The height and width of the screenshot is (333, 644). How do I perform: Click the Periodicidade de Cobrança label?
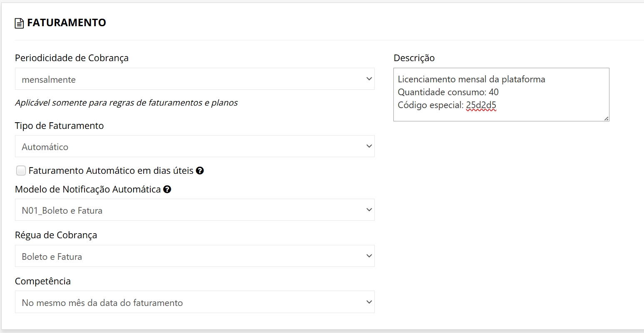click(x=72, y=58)
